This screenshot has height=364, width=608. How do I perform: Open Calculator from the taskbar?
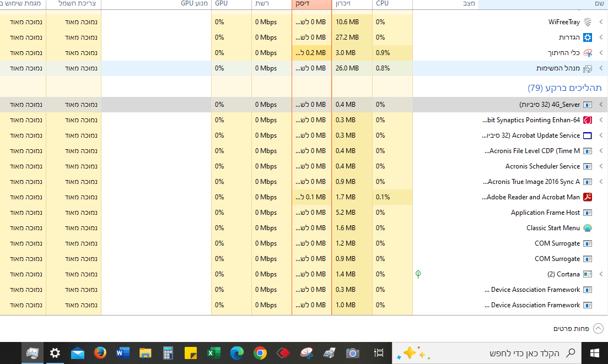168,353
